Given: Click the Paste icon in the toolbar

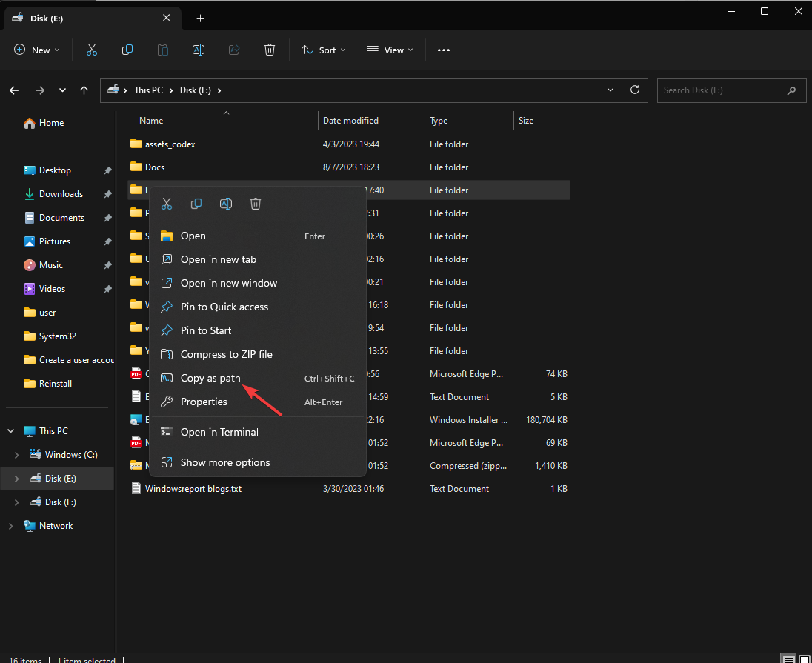Looking at the screenshot, I should [x=162, y=50].
